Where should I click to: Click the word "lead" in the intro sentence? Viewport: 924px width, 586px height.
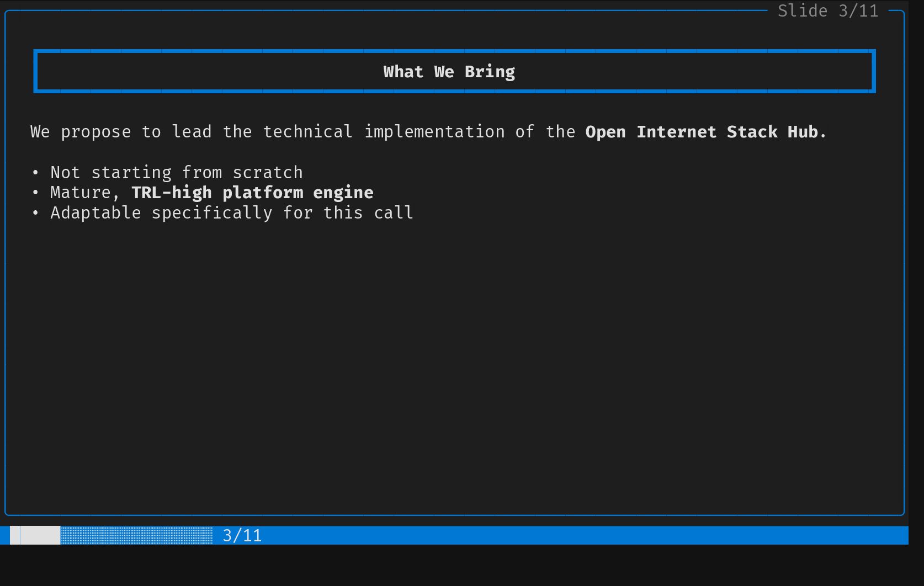click(192, 132)
